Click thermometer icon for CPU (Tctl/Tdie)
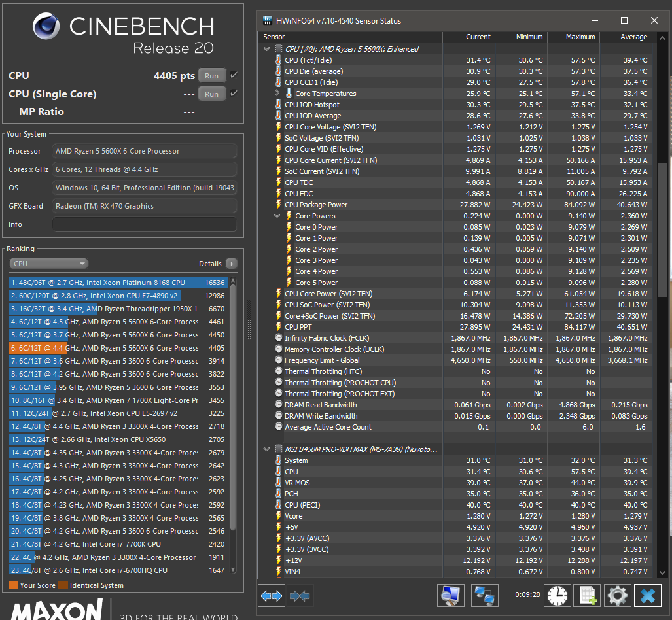This screenshot has width=672, height=620. (x=278, y=60)
